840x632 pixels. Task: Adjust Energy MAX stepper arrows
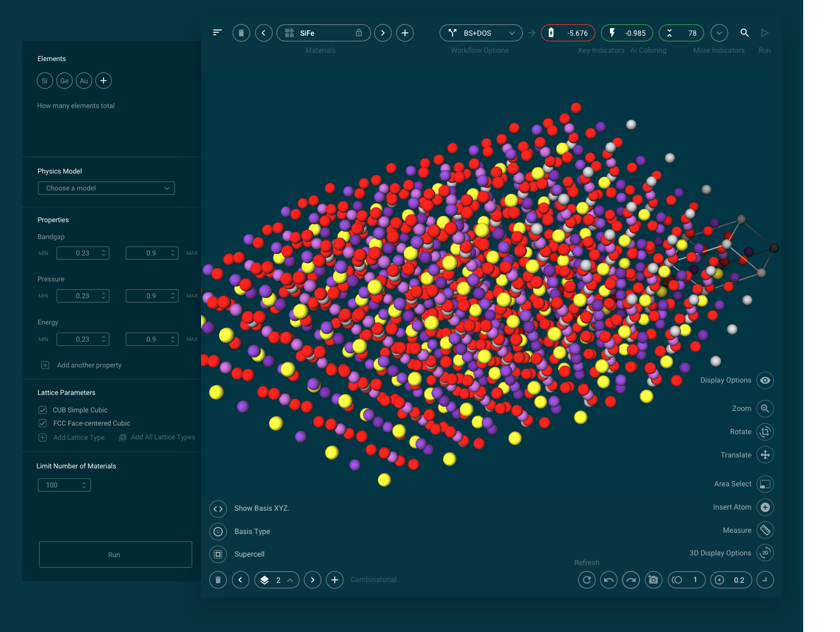[173, 340]
